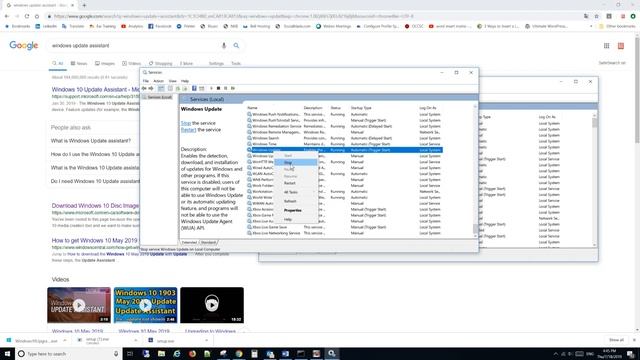Click the Start Service play icon
Screen dimensions: 640x360
pos(211,88)
